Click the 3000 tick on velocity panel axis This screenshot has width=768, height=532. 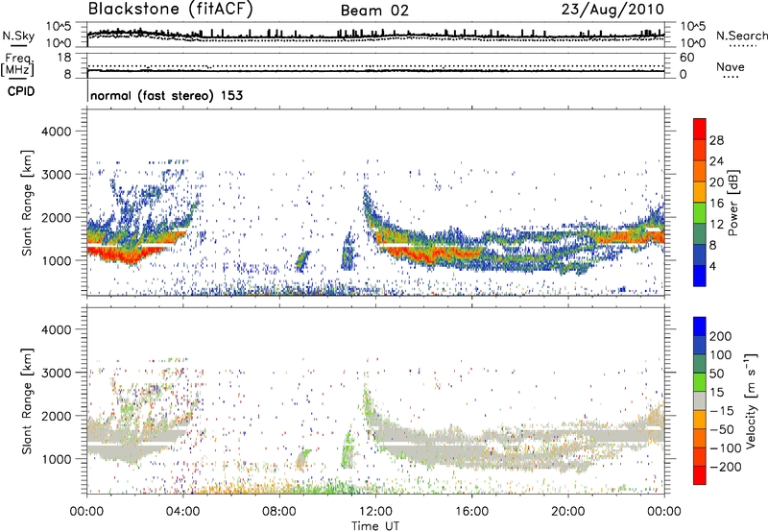(x=56, y=373)
